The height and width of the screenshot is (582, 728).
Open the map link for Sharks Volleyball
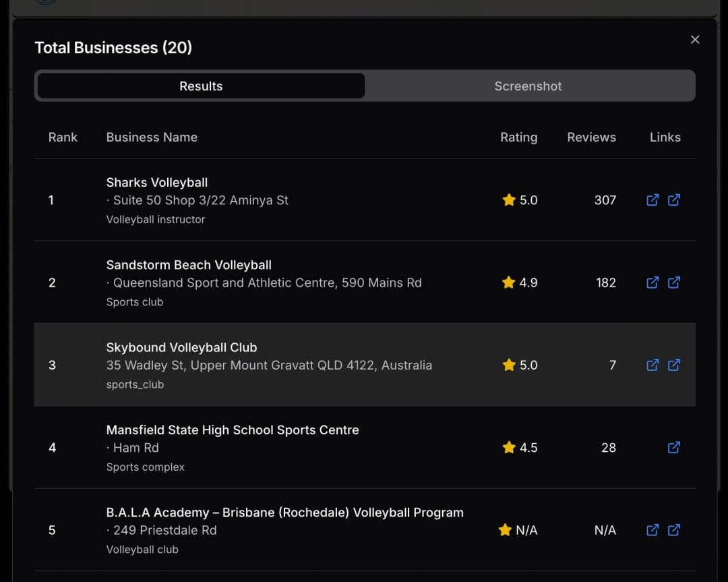pos(653,200)
